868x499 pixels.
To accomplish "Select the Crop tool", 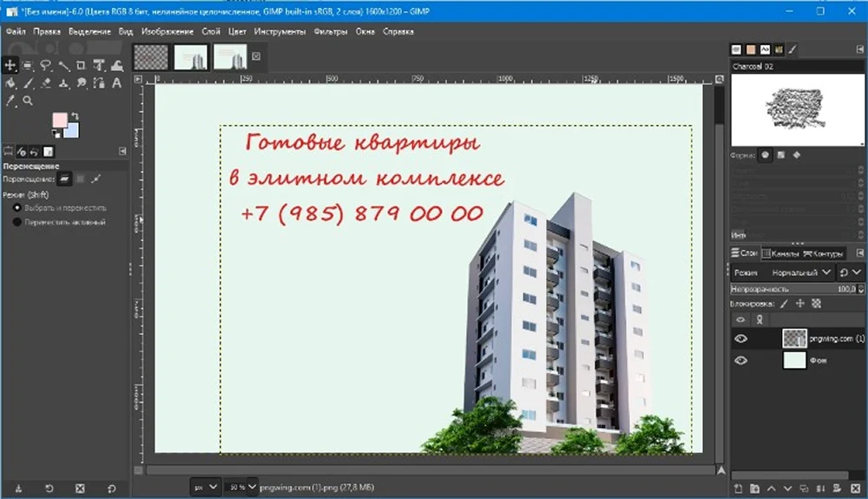I will click(x=81, y=65).
